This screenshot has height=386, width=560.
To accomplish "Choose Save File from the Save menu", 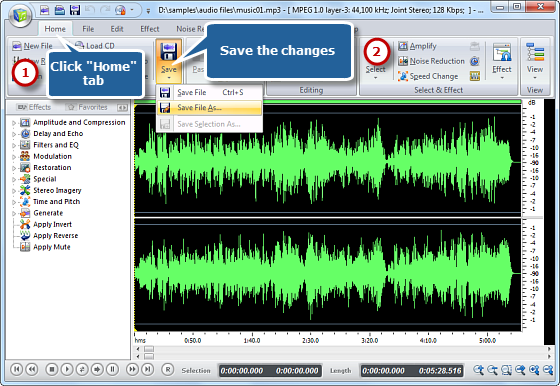I will point(210,92).
